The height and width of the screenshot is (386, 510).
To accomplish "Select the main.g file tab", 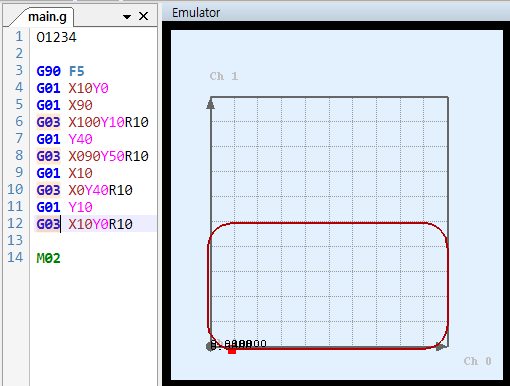I will [47, 17].
